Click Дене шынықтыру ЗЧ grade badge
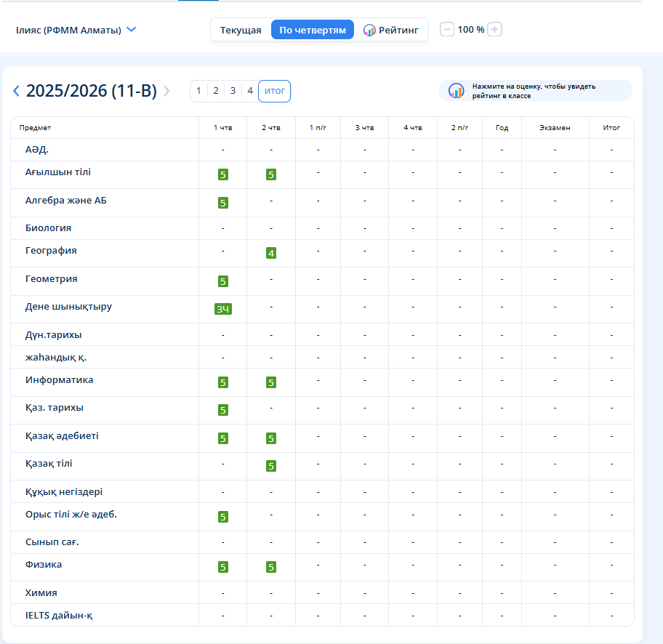The width and height of the screenshot is (663, 644). point(223,309)
